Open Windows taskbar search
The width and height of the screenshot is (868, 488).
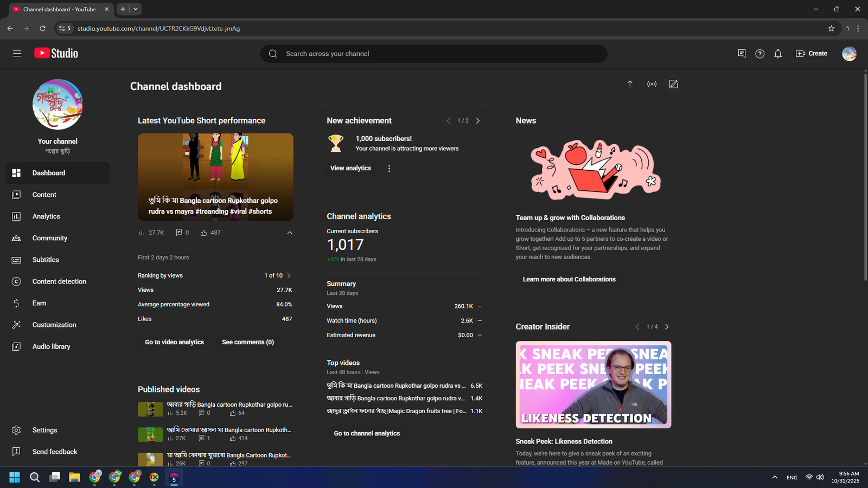[x=35, y=477]
